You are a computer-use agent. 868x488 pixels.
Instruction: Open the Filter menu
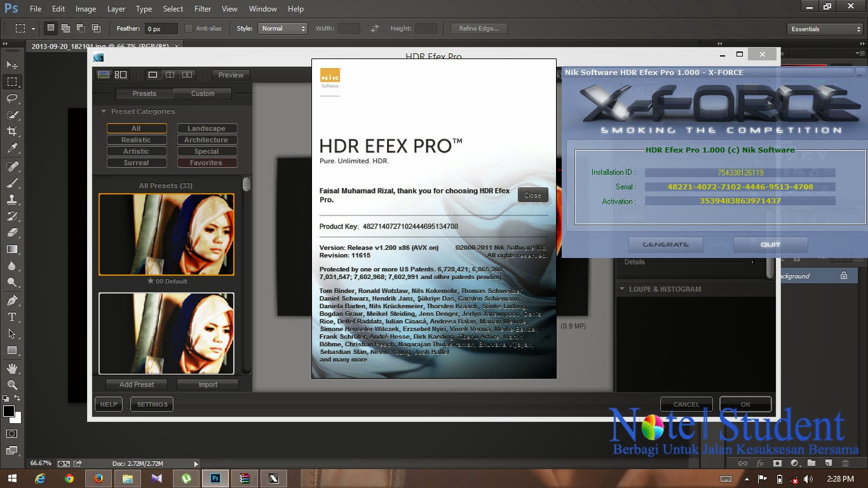click(x=202, y=8)
